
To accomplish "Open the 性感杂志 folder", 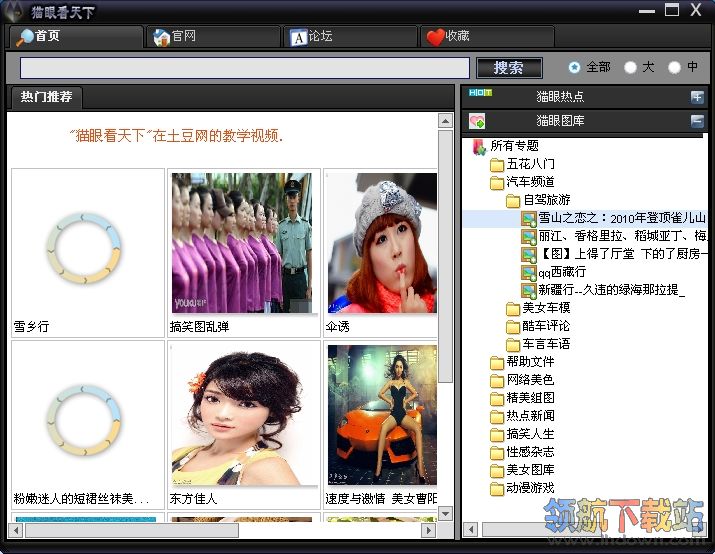I will coord(530,452).
